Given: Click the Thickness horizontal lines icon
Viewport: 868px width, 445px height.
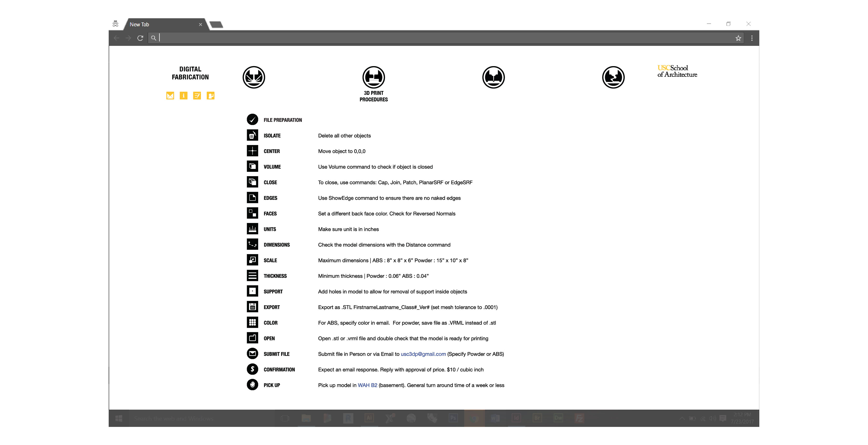Looking at the screenshot, I should point(252,276).
